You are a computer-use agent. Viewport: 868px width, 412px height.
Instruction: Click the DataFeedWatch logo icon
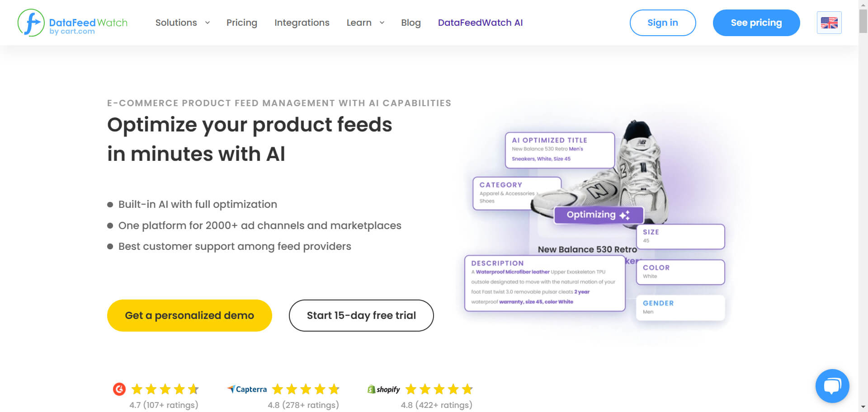(x=30, y=23)
